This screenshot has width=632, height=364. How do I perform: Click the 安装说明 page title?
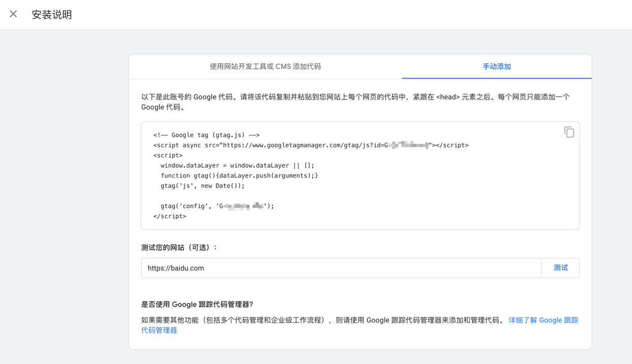(x=52, y=15)
